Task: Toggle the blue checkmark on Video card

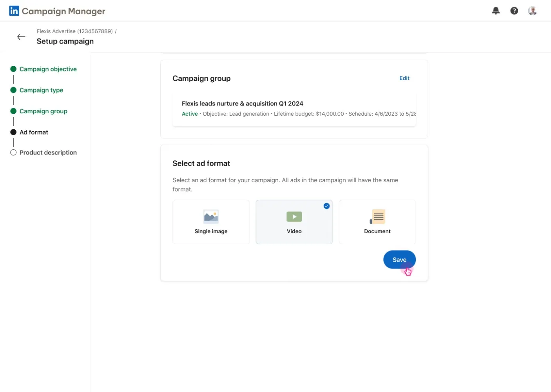Action: tap(326, 206)
